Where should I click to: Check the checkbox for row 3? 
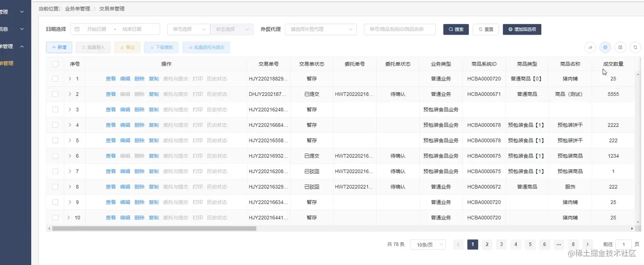coord(55,109)
